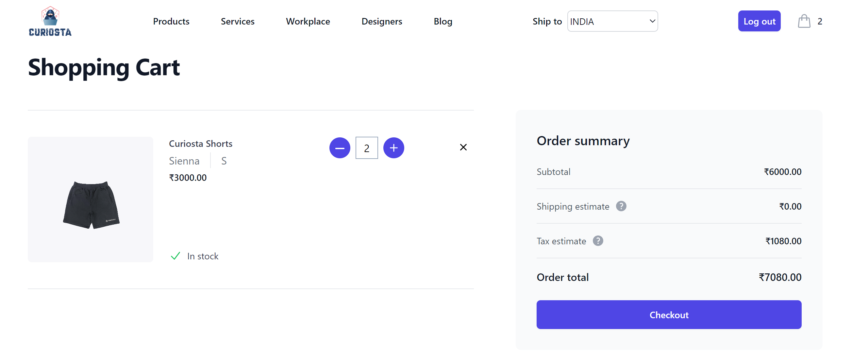
Task: Visit the Blog
Action: (443, 21)
